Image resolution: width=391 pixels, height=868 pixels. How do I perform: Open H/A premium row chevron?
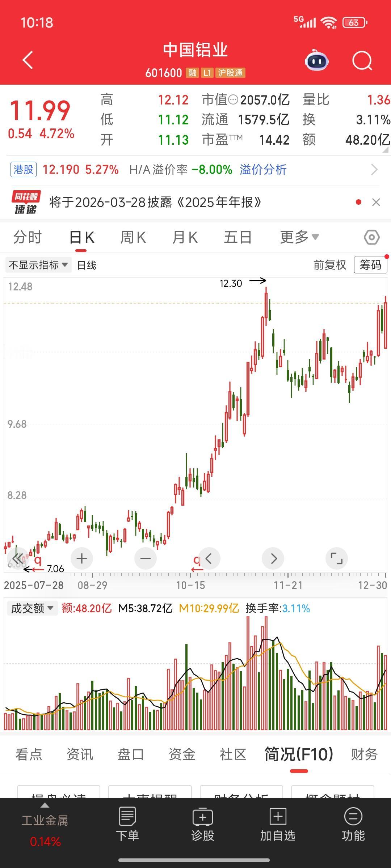[374, 170]
